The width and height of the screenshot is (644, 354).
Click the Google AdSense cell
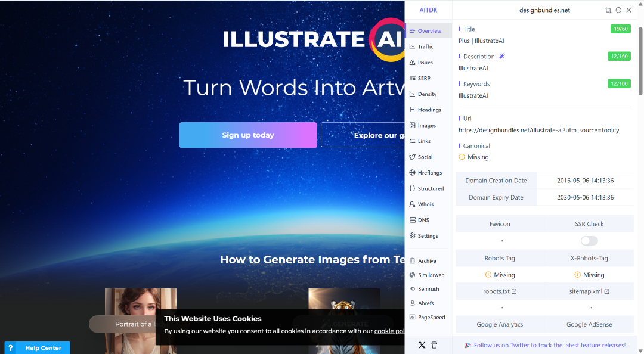click(x=589, y=324)
